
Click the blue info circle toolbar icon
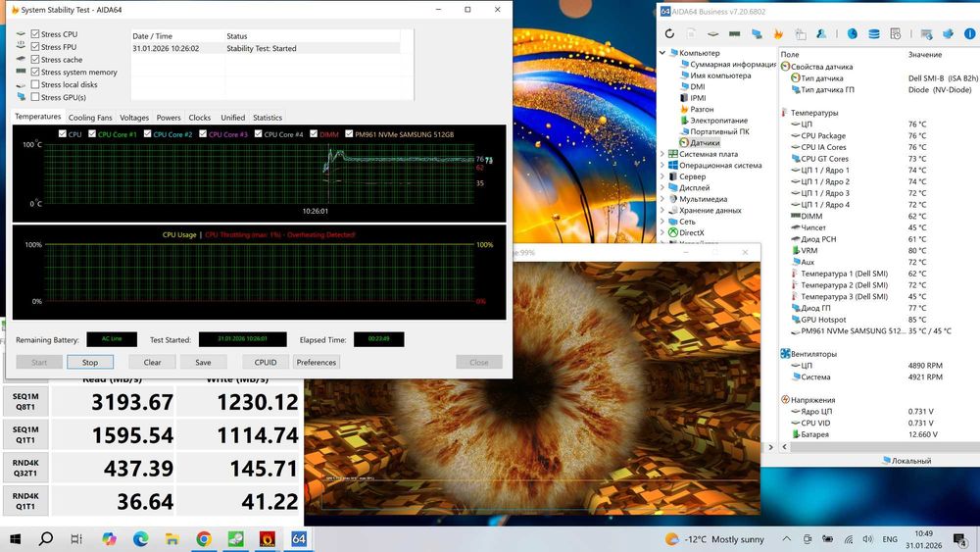pos(969,33)
